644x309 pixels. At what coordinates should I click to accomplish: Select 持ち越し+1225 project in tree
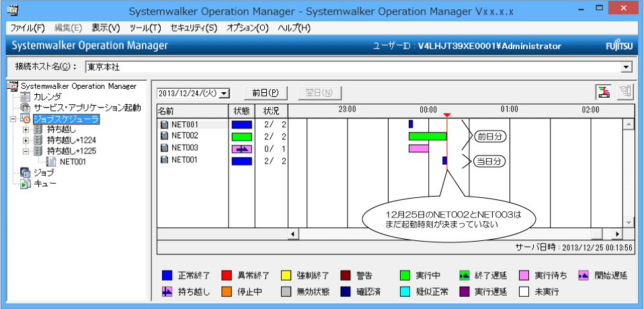coord(71,151)
